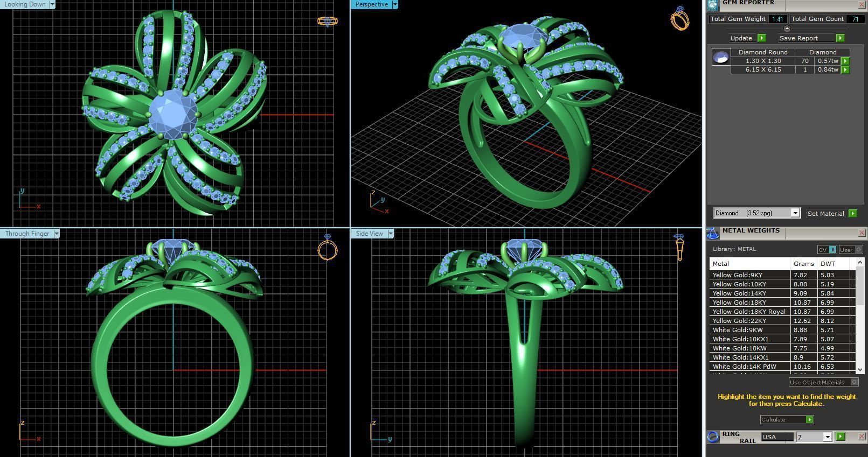Image resolution: width=868 pixels, height=457 pixels.
Task: Select the White Gold:14KX1 row
Action: tap(782, 357)
